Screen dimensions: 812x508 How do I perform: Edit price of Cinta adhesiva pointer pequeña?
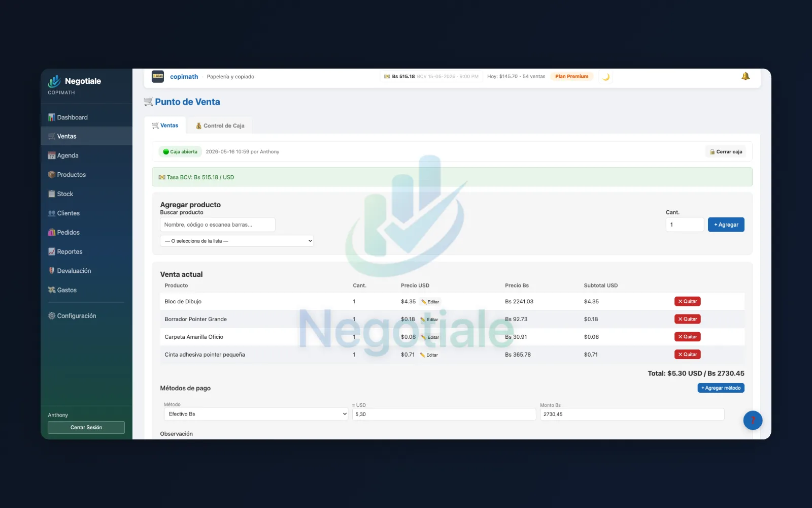click(x=429, y=355)
